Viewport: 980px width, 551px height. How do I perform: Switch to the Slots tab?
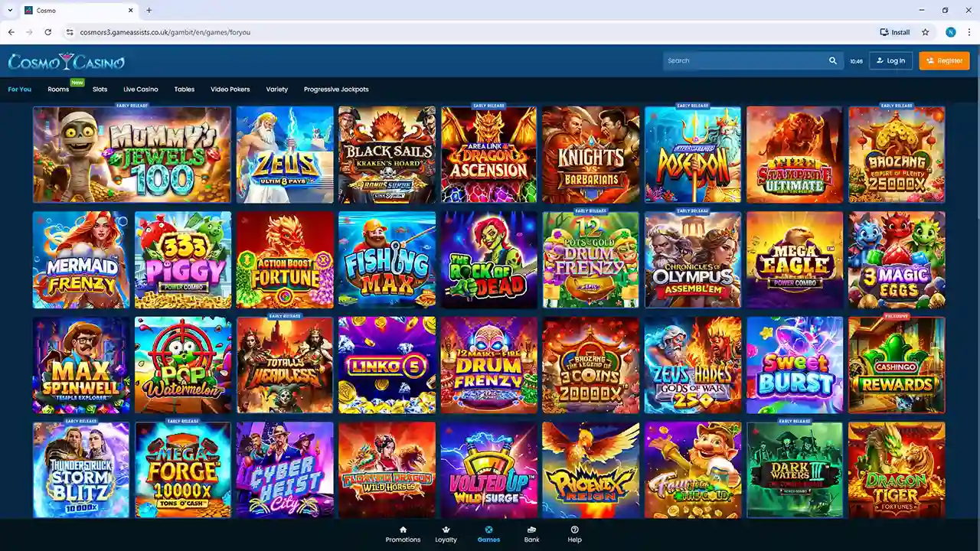(x=100, y=90)
